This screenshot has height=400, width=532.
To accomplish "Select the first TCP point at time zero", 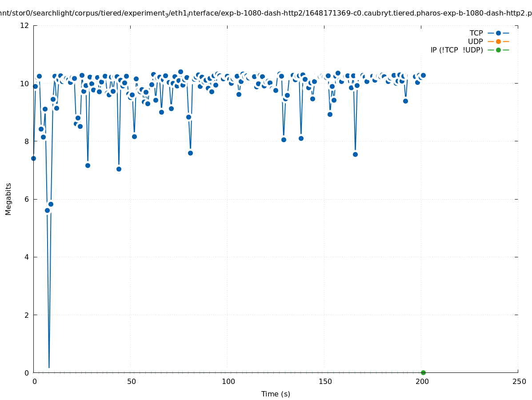I will coord(33,158).
